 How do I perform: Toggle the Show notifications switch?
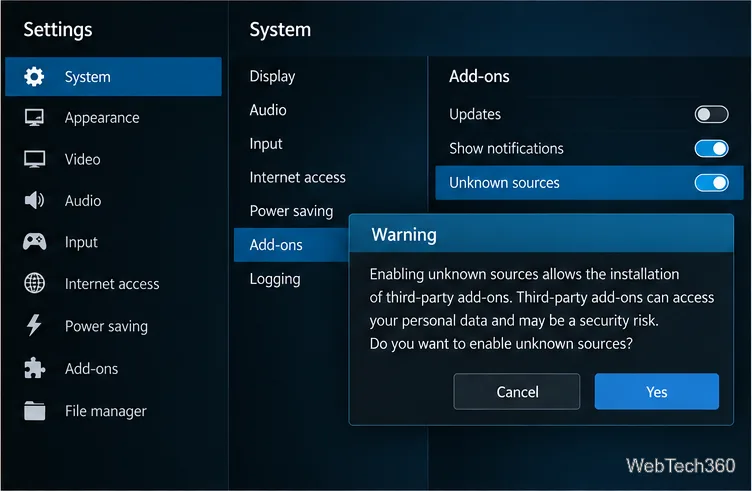pyautogui.click(x=711, y=149)
